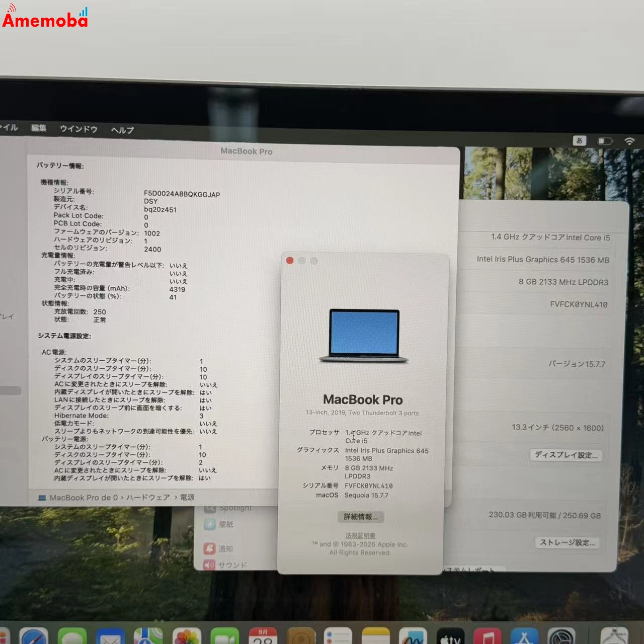Click the device name bq20z451 value
Screen dimensions: 644x644
click(x=160, y=210)
